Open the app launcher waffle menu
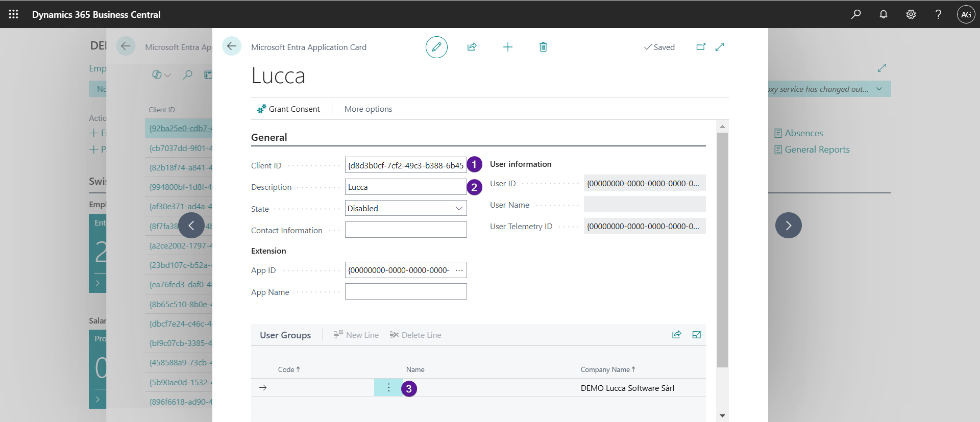 pyautogui.click(x=14, y=14)
